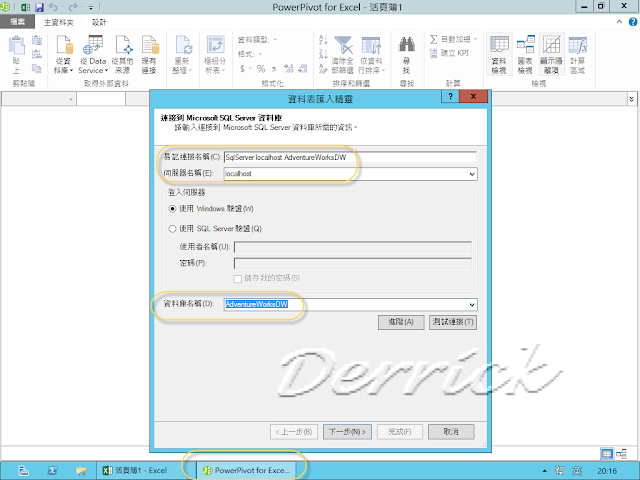Collapse the ribbon with the top-right chevron
Screen dimensions: 640x480
coord(619,22)
